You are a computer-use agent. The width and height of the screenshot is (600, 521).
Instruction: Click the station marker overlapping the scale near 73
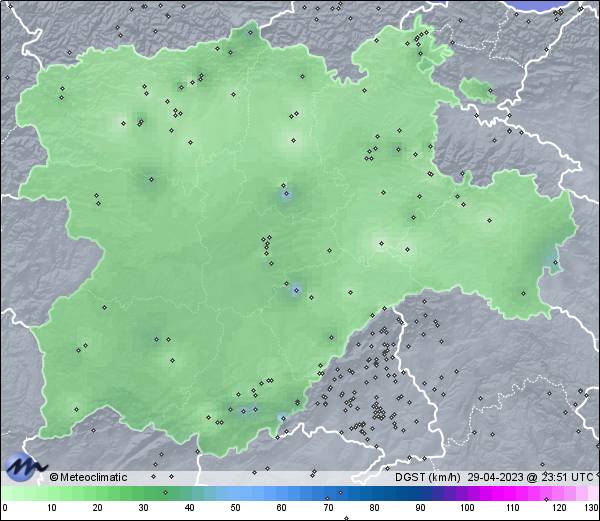coord(341,492)
